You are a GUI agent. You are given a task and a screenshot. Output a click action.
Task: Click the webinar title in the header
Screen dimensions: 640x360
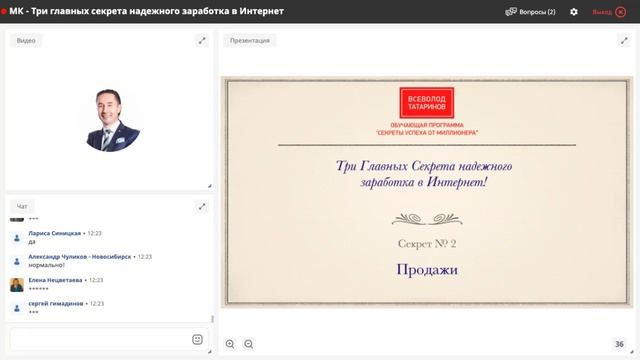[x=146, y=11]
